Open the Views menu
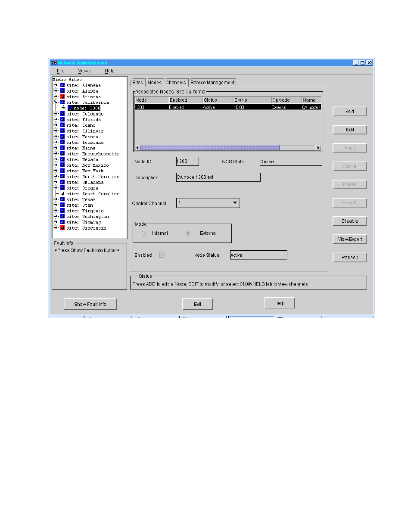Viewport: 411px width, 532px height. 84,71
